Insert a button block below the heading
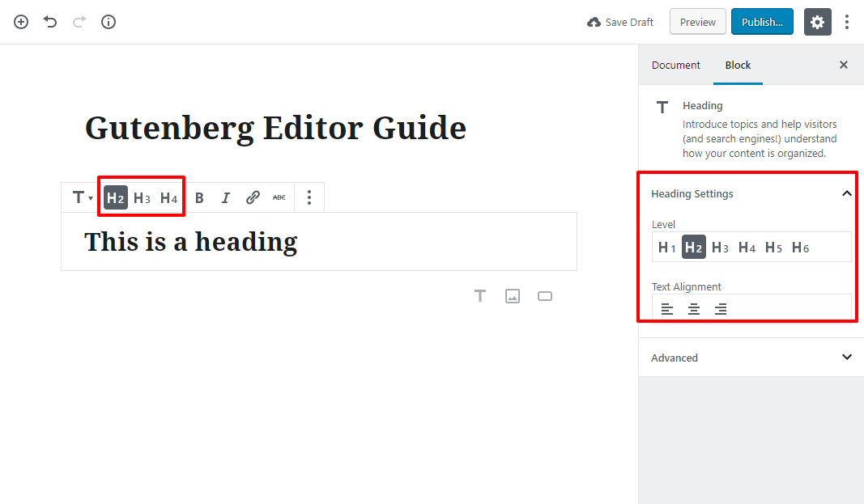The image size is (864, 504). 545,296
